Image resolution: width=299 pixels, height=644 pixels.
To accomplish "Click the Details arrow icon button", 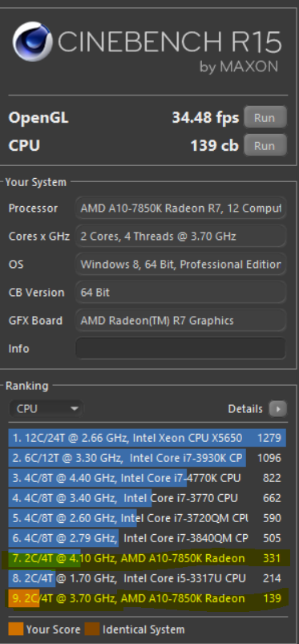I will [x=277, y=409].
